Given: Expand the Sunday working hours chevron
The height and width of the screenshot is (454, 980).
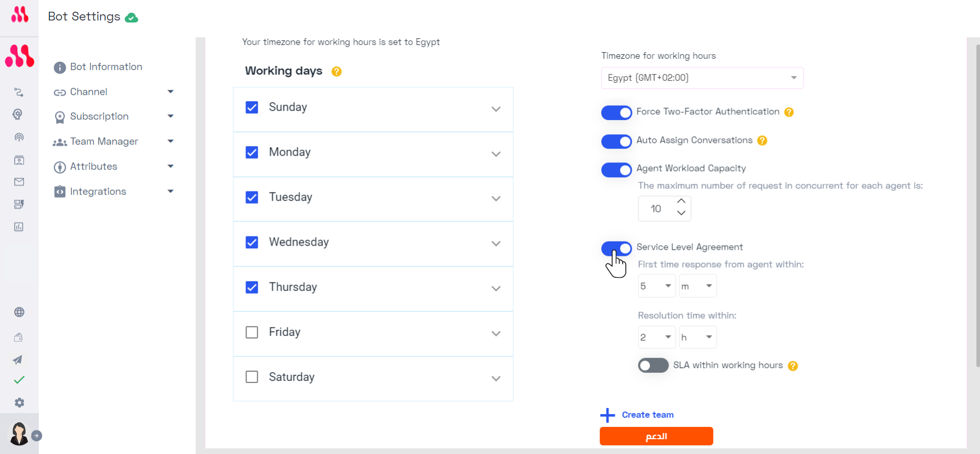Looking at the screenshot, I should [496, 109].
